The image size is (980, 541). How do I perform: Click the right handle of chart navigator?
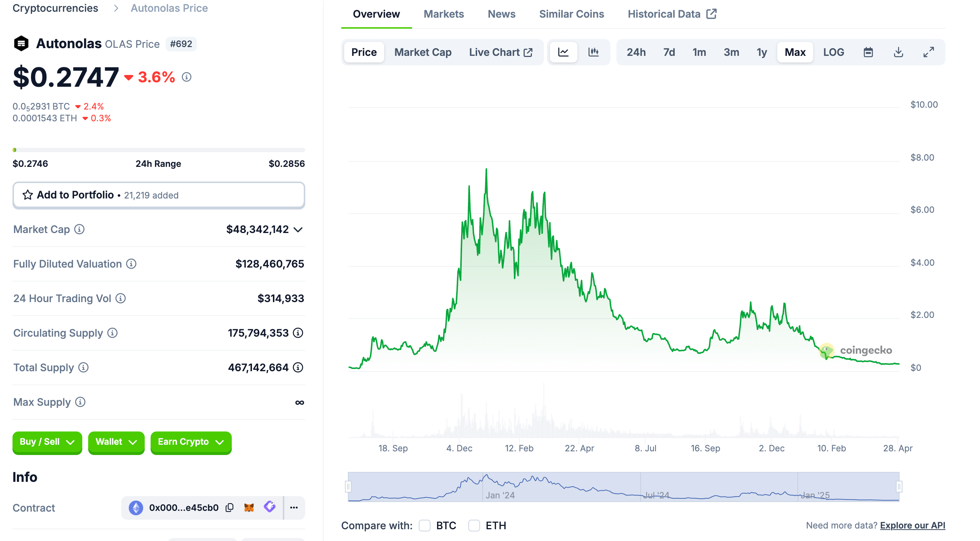pos(899,487)
